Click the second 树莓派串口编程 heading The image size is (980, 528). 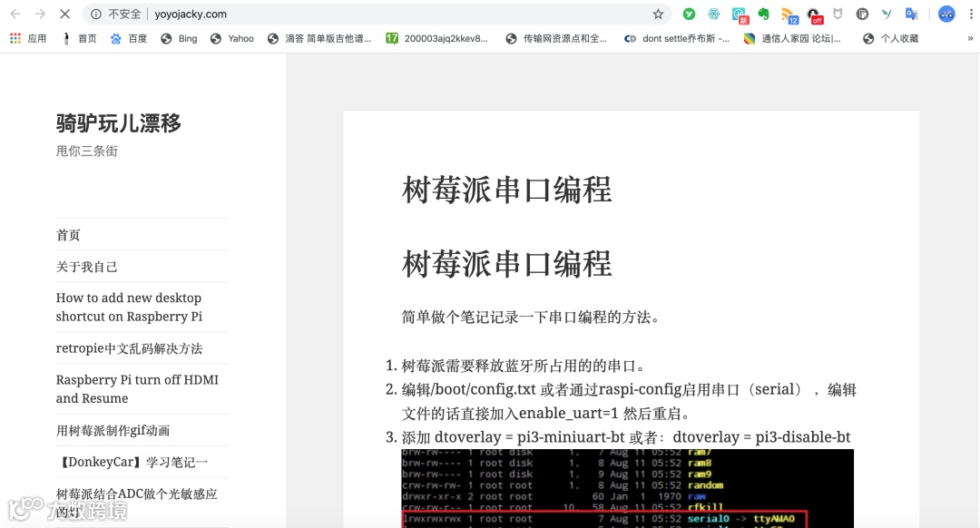click(x=506, y=263)
